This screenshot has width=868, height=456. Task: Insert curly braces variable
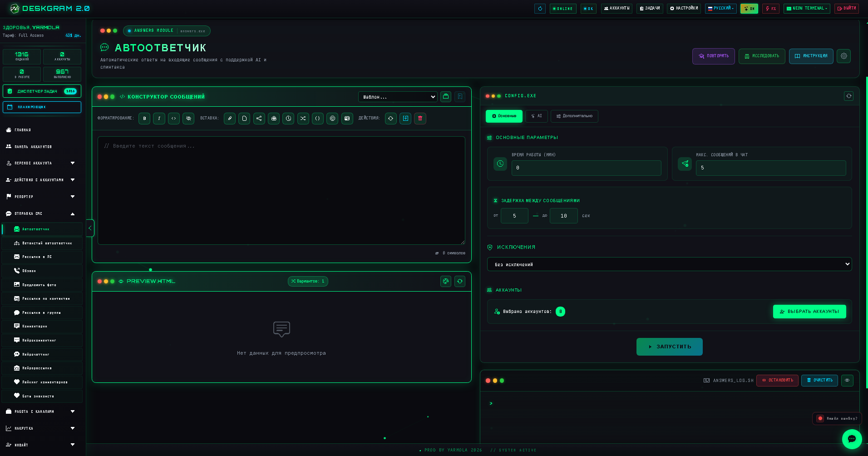(x=317, y=119)
